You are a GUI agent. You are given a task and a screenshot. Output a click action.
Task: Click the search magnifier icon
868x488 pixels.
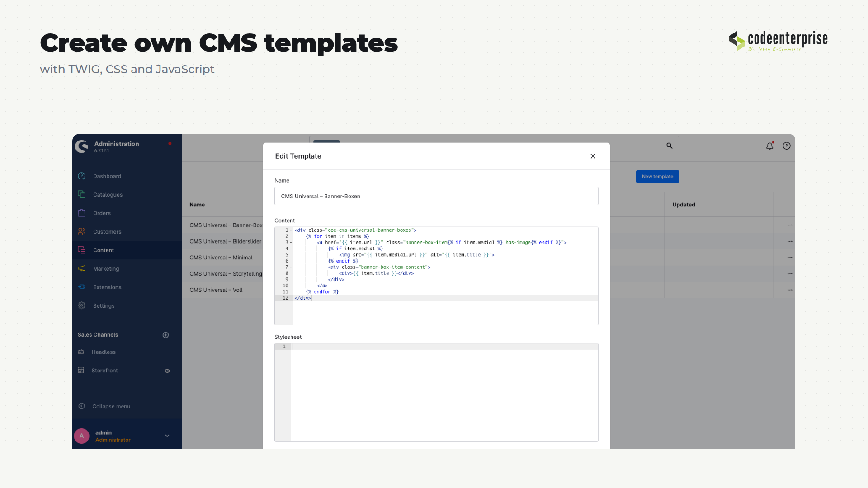[670, 146]
